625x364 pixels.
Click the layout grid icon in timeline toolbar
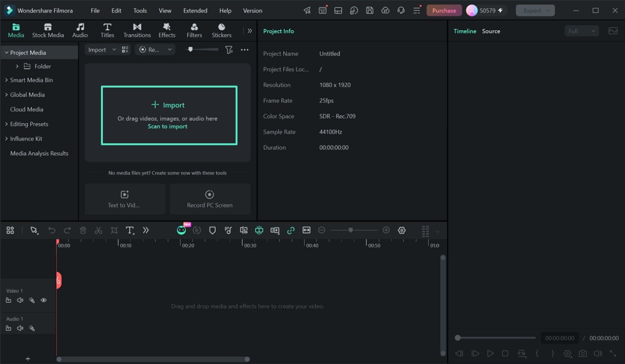[x=10, y=230]
